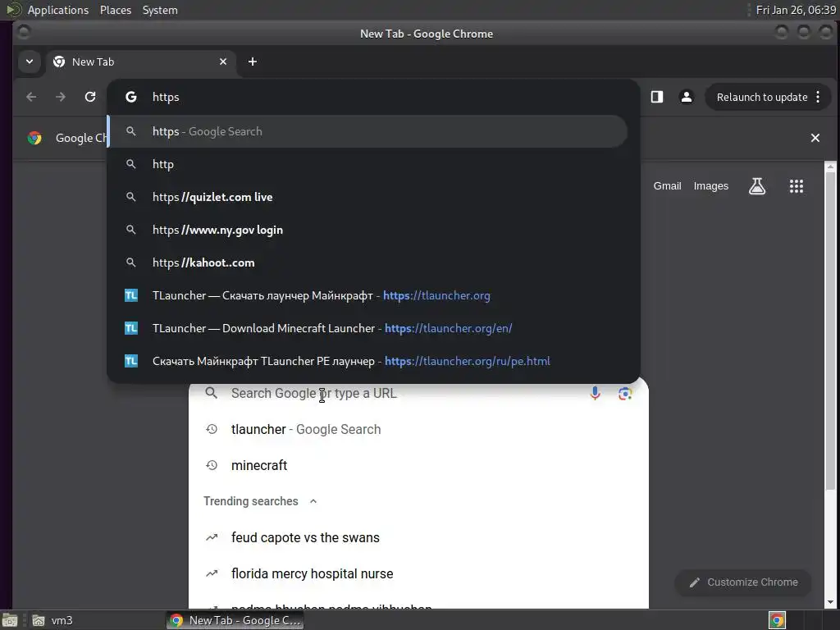This screenshot has height=630, width=840.
Task: Collapse the Trending searches section
Action: (x=313, y=501)
